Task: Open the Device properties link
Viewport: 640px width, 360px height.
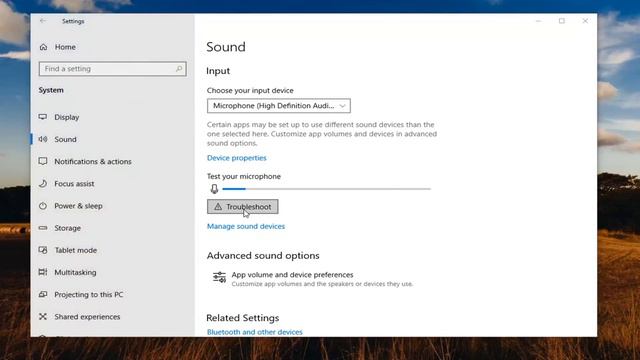Action: point(237,158)
